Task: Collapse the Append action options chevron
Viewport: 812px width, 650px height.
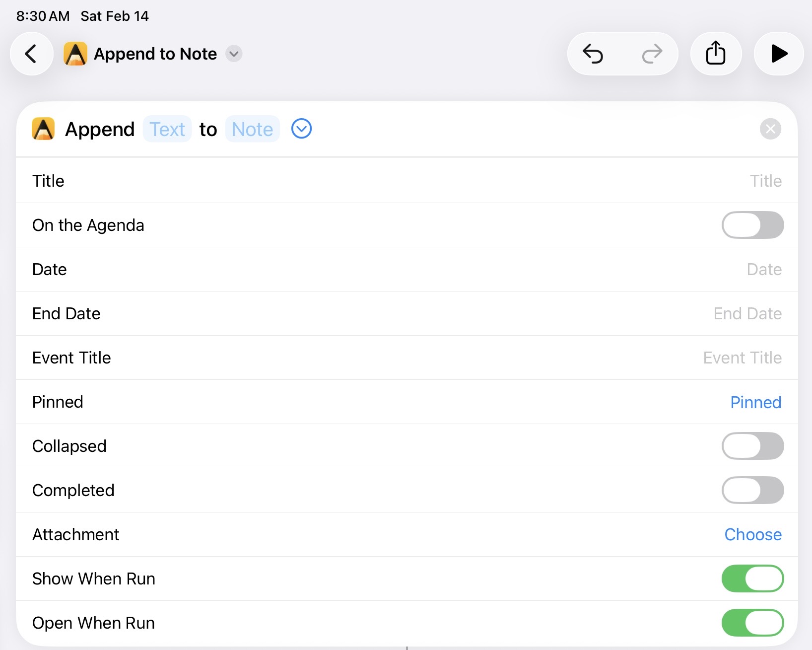Action: click(301, 129)
